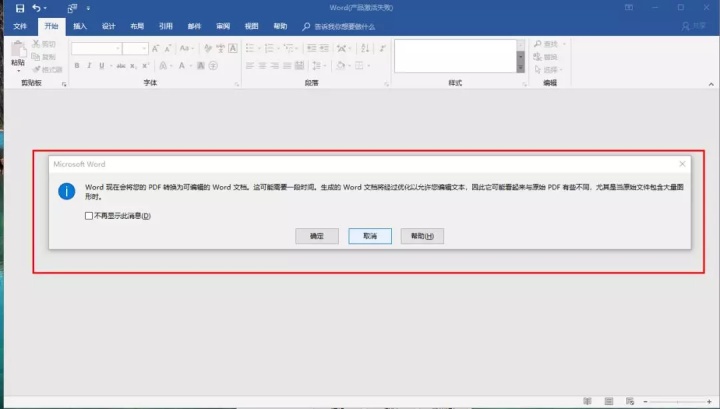Click the Clear Formatting icon

tap(208, 48)
